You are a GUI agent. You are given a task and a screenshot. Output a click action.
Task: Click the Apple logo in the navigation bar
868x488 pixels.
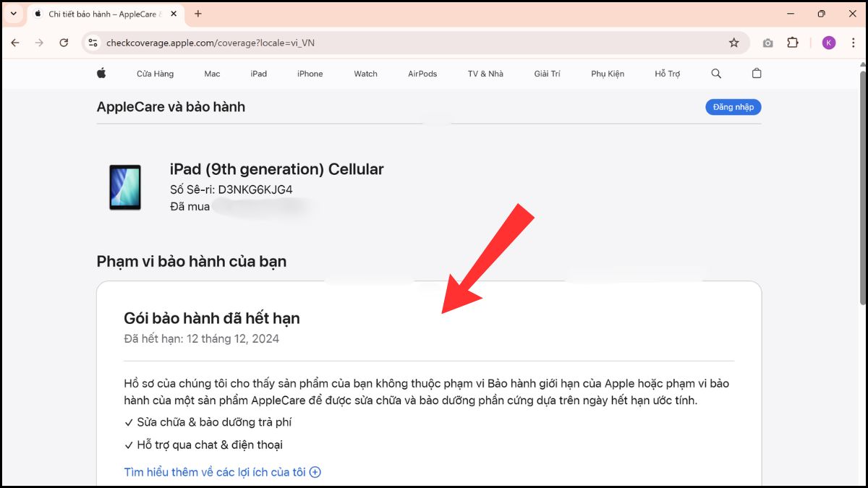(101, 73)
